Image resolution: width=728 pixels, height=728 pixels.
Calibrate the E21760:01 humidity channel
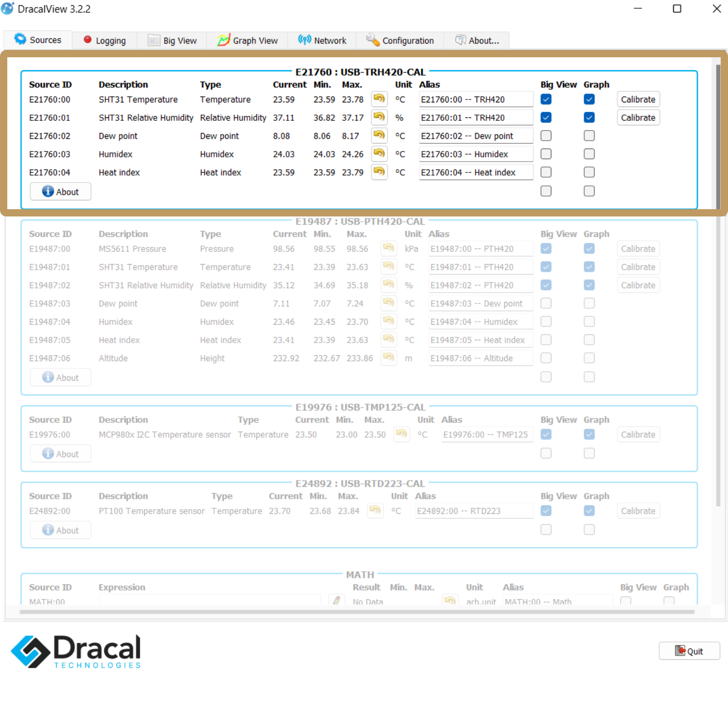tap(638, 117)
